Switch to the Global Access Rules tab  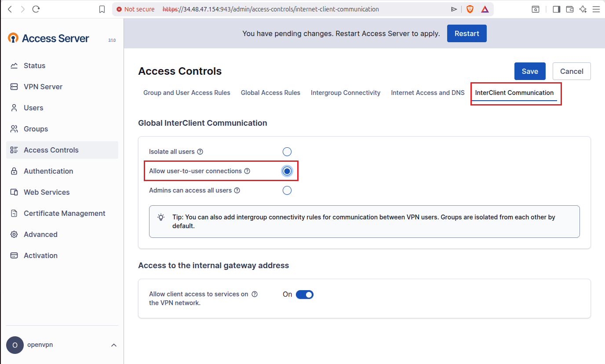(270, 93)
